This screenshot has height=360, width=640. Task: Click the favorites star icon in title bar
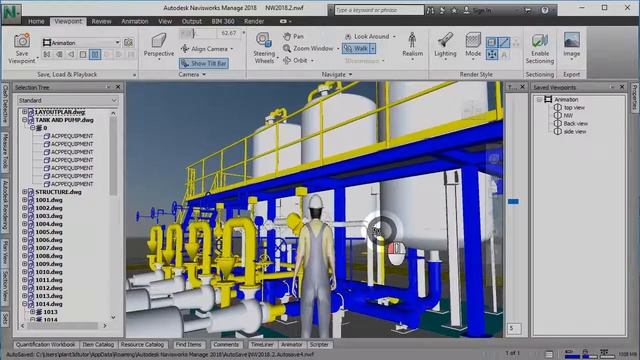click(x=454, y=10)
